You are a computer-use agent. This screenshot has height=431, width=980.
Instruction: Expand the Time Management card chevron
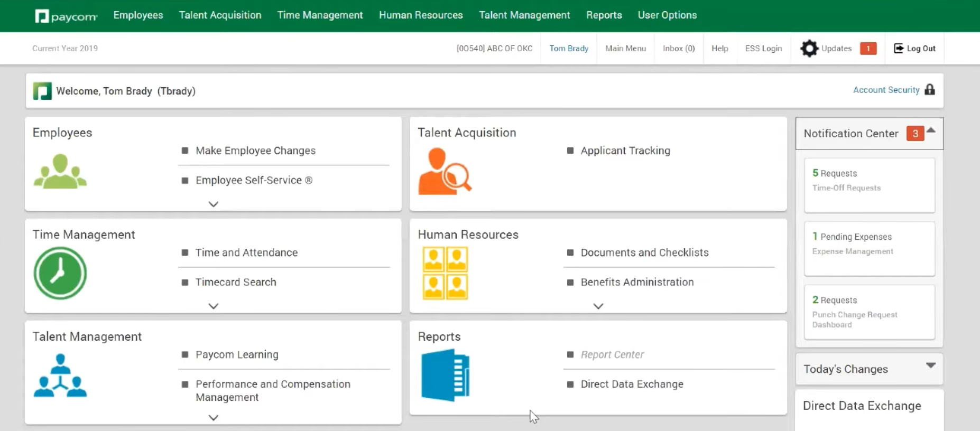(x=213, y=306)
